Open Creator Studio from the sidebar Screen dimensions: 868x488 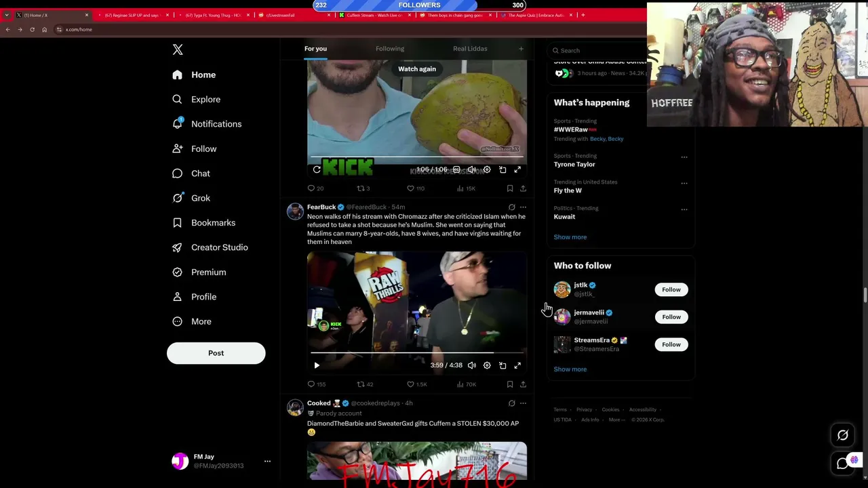coord(210,247)
